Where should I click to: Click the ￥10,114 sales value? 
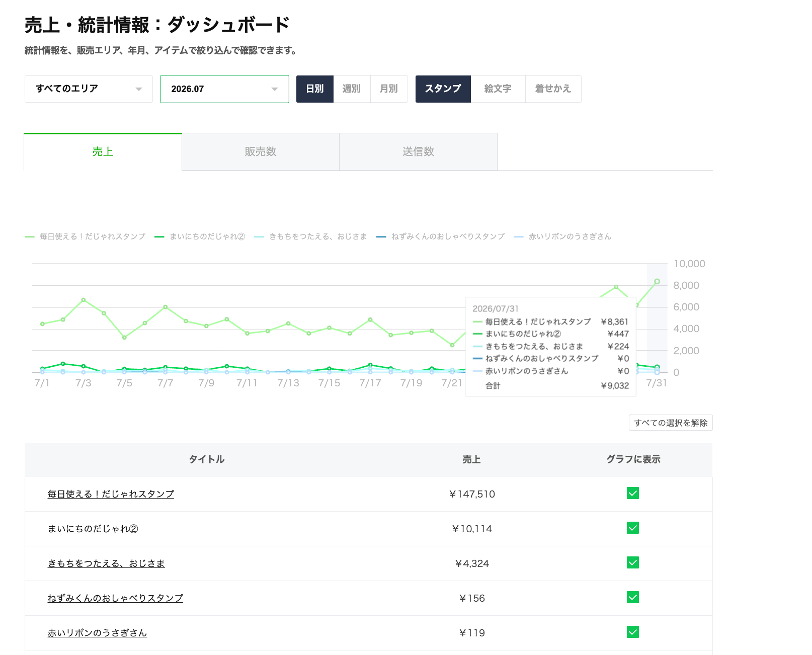[x=472, y=529]
